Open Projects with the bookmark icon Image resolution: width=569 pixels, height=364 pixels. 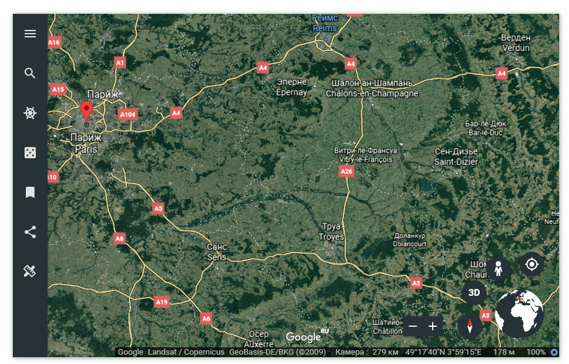pos(30,192)
